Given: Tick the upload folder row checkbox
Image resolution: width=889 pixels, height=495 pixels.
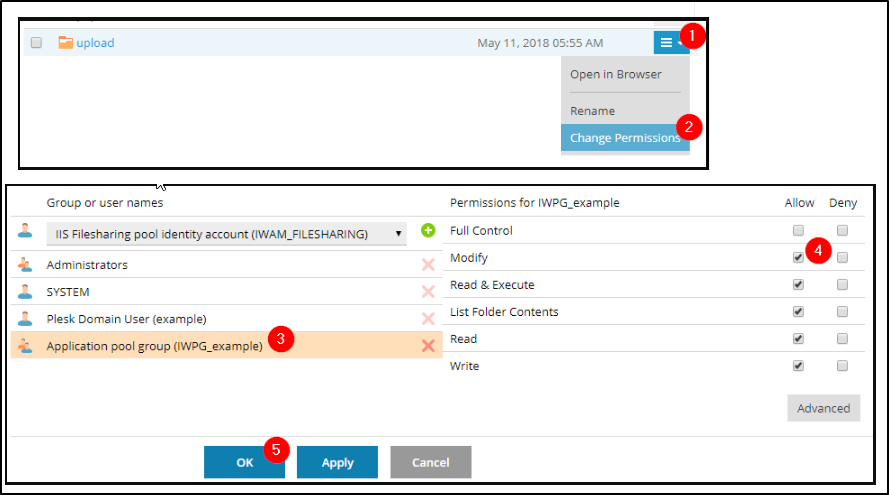Looking at the screenshot, I should tap(36, 43).
